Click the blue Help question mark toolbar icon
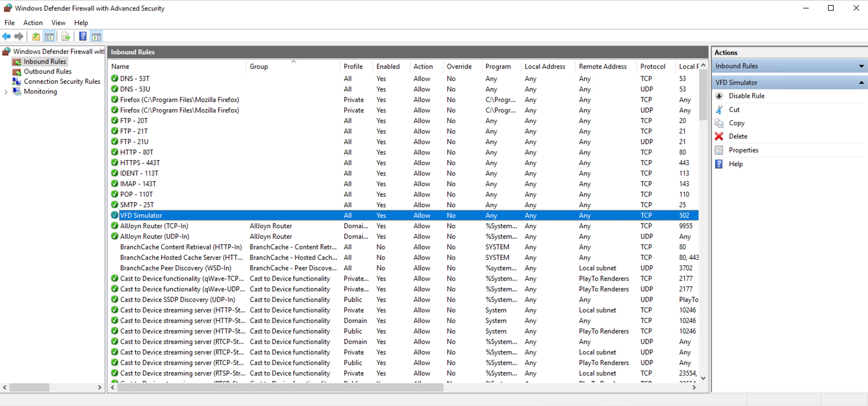 [83, 37]
